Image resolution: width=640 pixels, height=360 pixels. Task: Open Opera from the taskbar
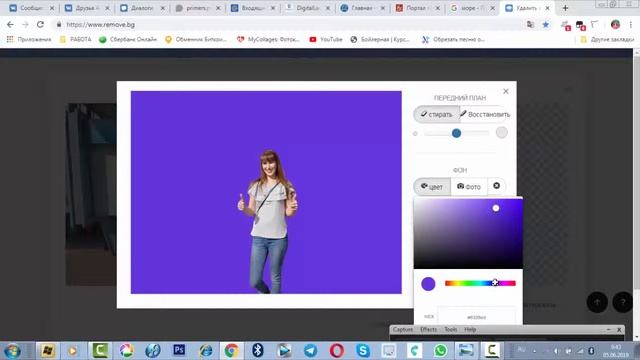[336, 350]
